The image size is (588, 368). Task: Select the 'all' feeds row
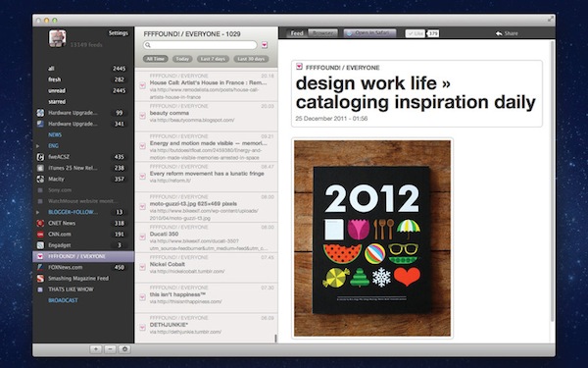click(83, 69)
